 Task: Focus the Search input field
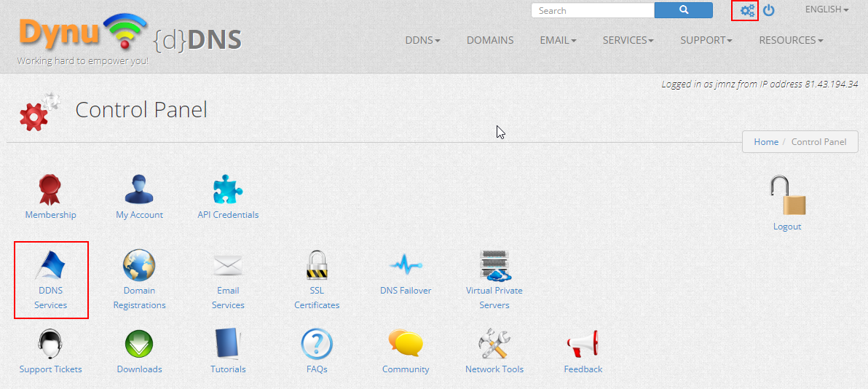593,10
